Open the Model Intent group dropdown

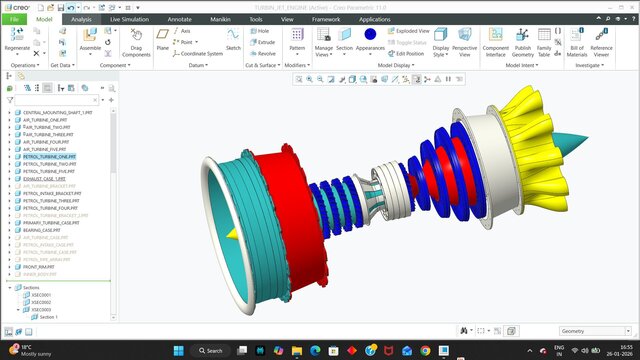pos(522,65)
